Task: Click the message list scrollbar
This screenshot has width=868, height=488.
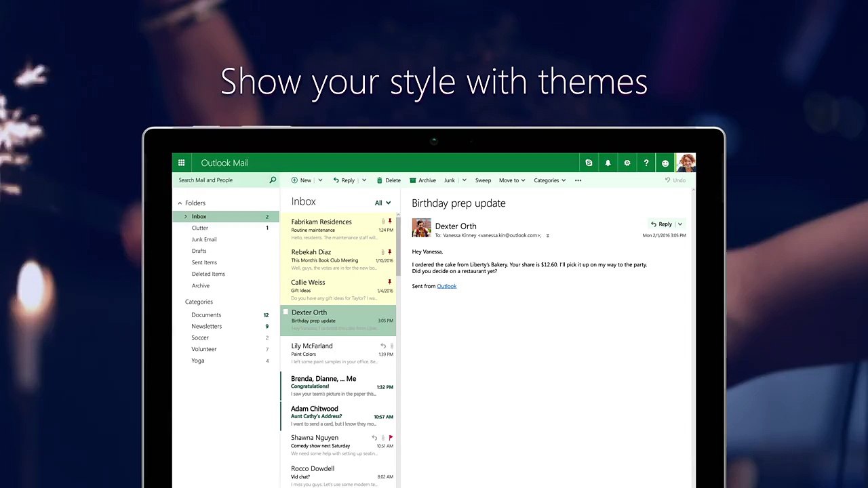Action: (x=398, y=245)
